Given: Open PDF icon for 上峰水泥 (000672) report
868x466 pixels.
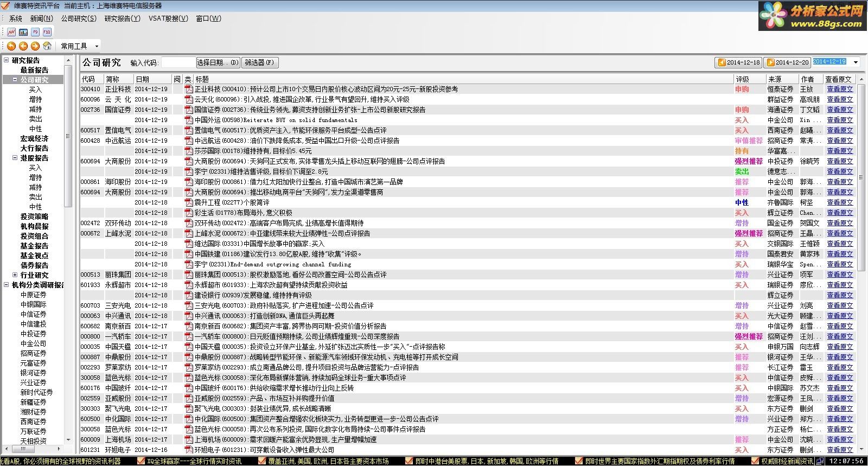Looking at the screenshot, I should (189, 233).
